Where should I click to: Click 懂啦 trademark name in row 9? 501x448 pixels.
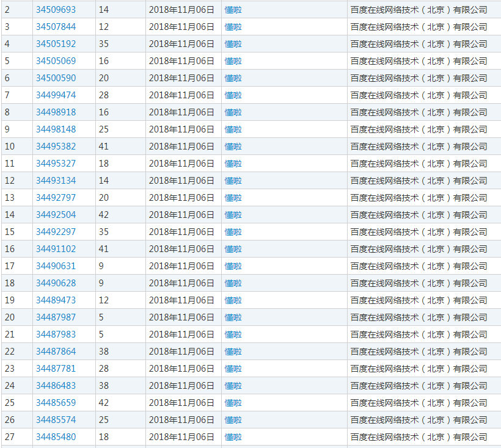tap(233, 129)
